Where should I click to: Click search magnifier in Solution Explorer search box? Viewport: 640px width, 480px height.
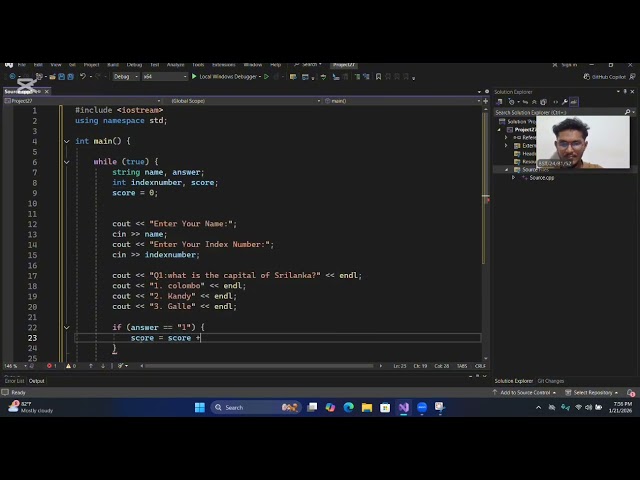(x=627, y=112)
